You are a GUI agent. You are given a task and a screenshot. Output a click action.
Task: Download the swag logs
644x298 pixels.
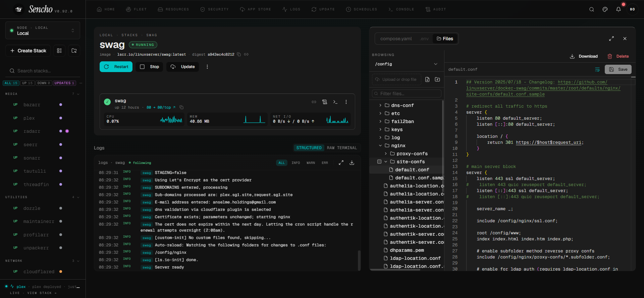click(x=352, y=163)
